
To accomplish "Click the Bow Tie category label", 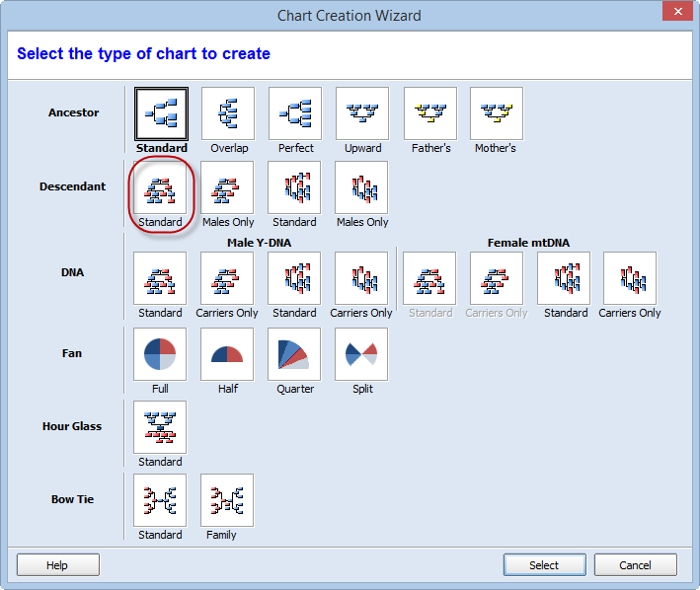I will 73,499.
